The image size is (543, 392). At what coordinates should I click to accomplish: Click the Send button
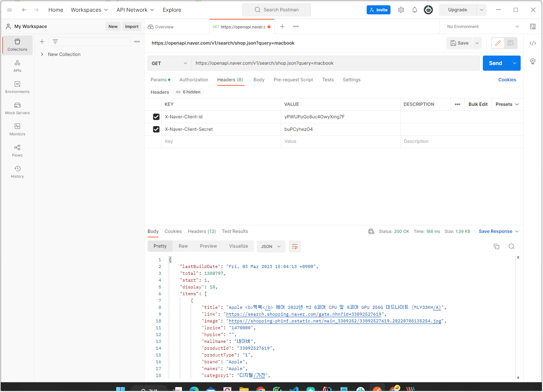pos(496,63)
